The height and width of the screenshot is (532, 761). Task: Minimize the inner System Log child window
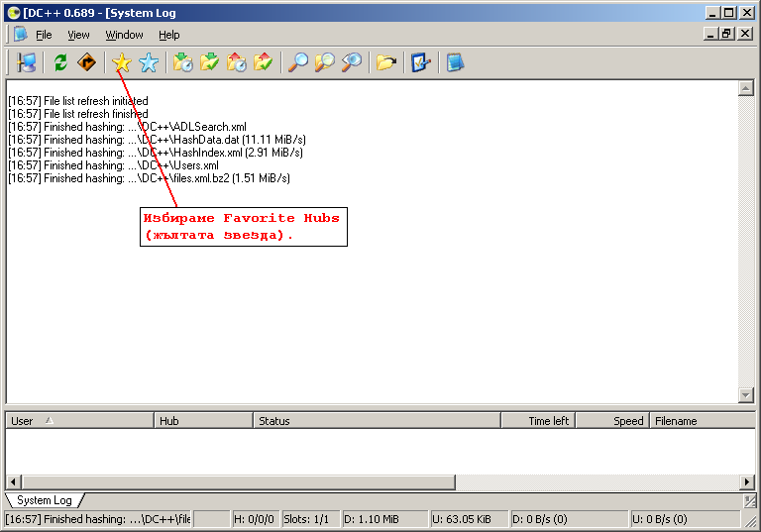711,34
